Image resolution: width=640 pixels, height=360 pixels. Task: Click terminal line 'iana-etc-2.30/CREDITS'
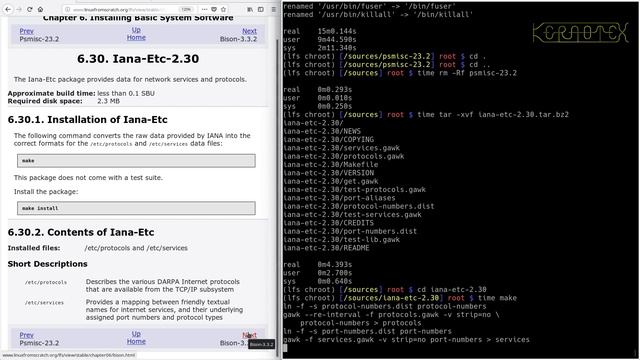click(x=329, y=223)
